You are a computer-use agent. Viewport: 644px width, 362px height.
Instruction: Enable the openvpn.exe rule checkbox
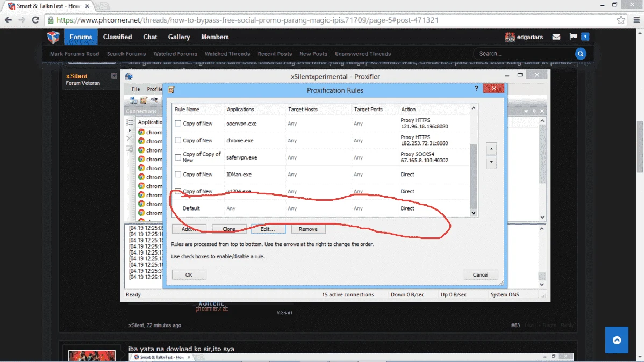(x=178, y=123)
